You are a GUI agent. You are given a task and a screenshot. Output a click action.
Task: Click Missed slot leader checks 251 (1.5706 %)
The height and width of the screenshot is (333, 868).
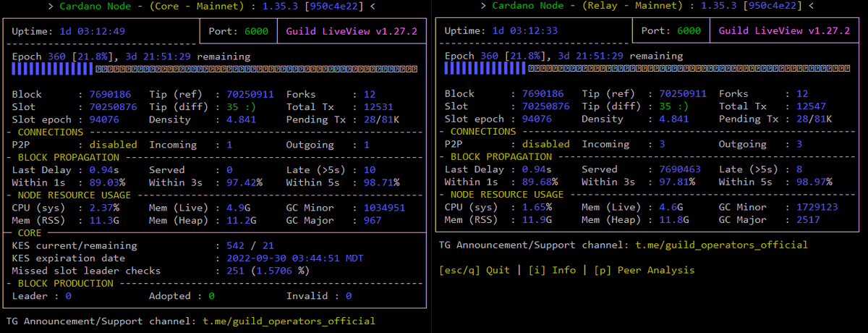click(x=268, y=271)
